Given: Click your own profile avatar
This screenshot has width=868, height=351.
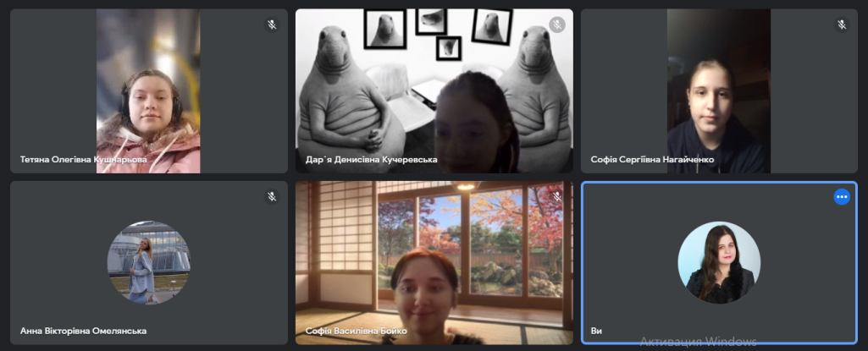Looking at the screenshot, I should point(719,262).
